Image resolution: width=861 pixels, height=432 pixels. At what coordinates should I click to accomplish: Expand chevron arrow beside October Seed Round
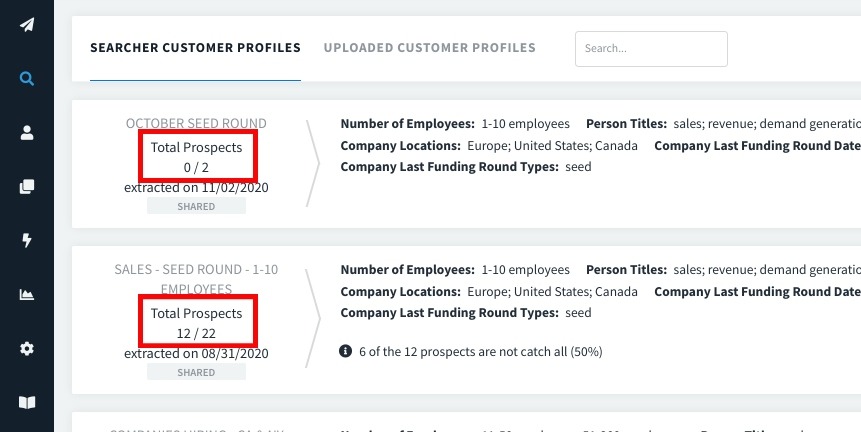(313, 164)
